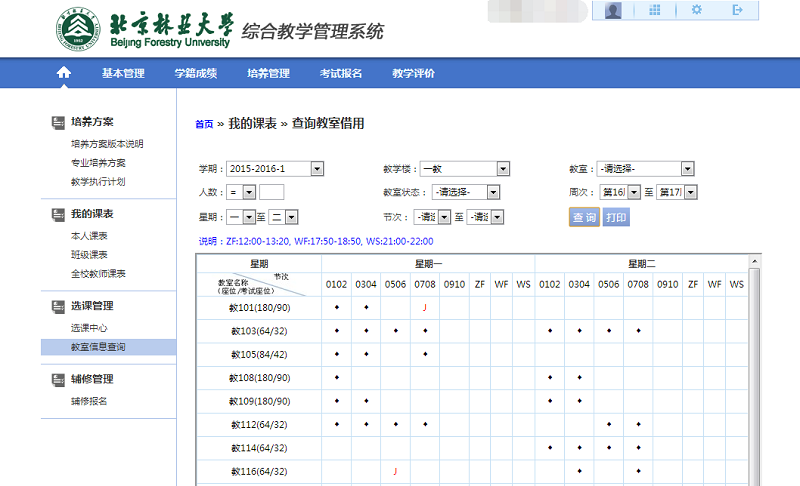Click the 首页 breadcrumb link
The height and width of the screenshot is (486, 800).
click(x=204, y=124)
